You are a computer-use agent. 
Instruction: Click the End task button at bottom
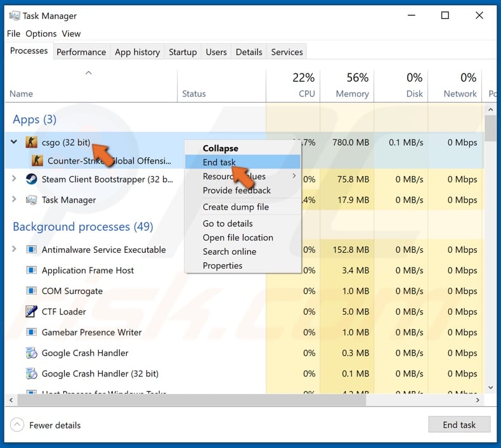459,425
